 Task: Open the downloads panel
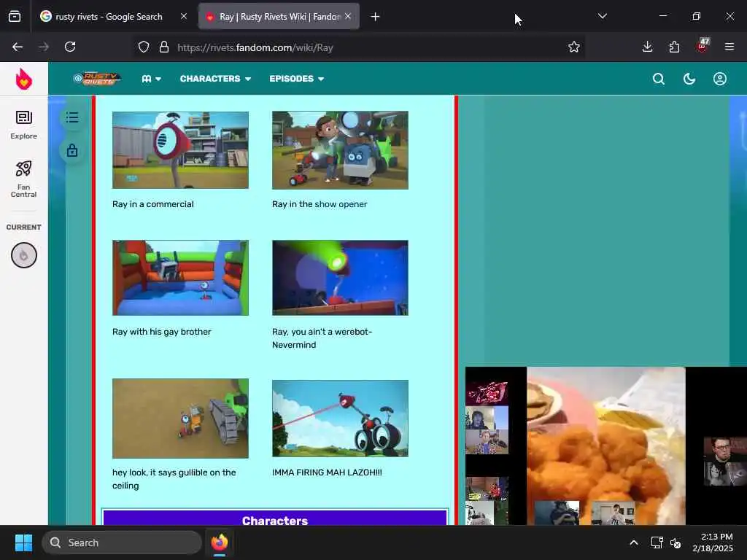click(648, 47)
